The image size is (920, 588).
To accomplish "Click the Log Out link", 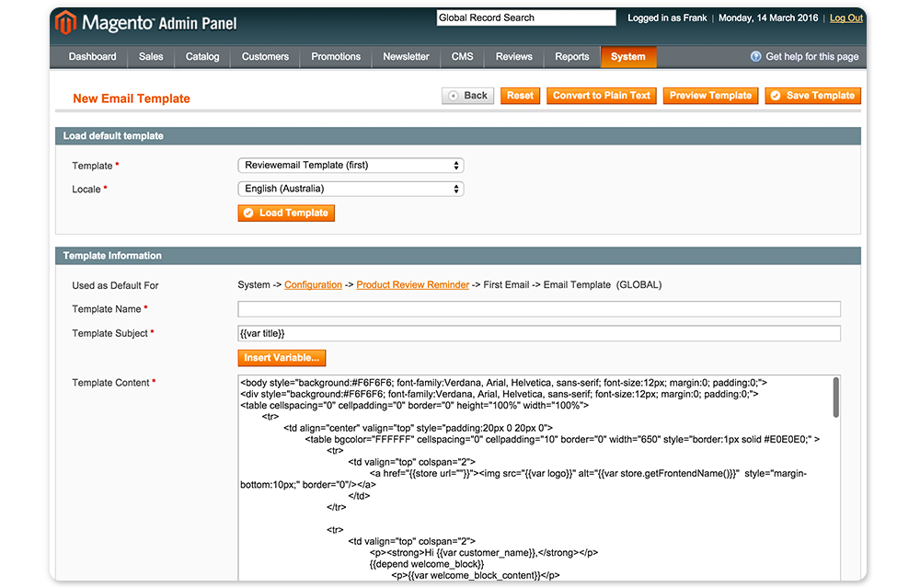I will coord(846,18).
